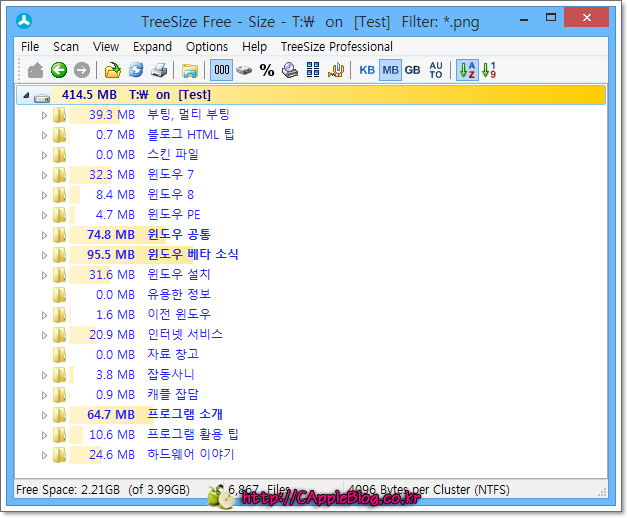This screenshot has height=518, width=628.
Task: Open the details grid view icon
Action: point(313,70)
